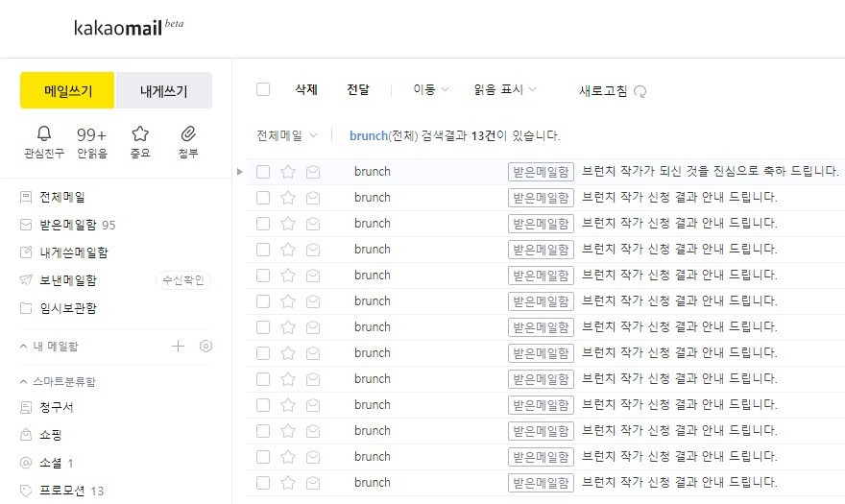The image size is (845, 504).
Task: Open the 읽음 표시 dropdown
Action: pyautogui.click(x=505, y=89)
